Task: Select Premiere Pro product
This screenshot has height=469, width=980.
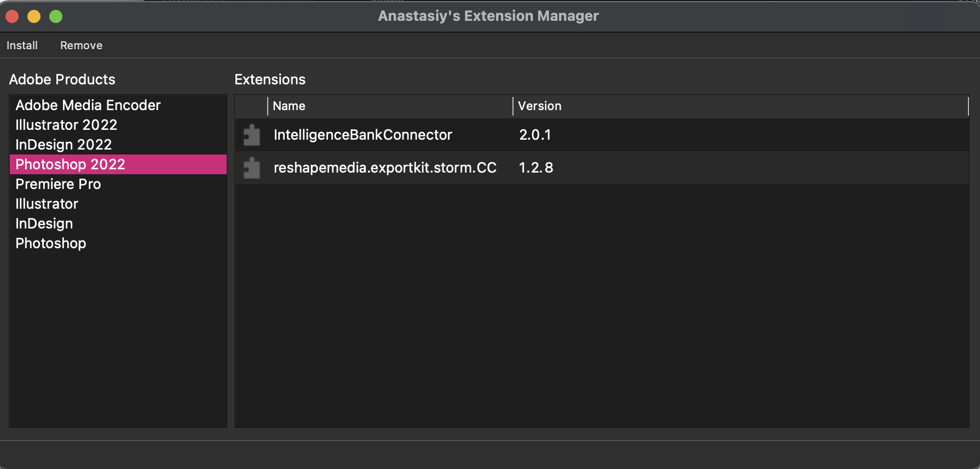Action: [118, 184]
